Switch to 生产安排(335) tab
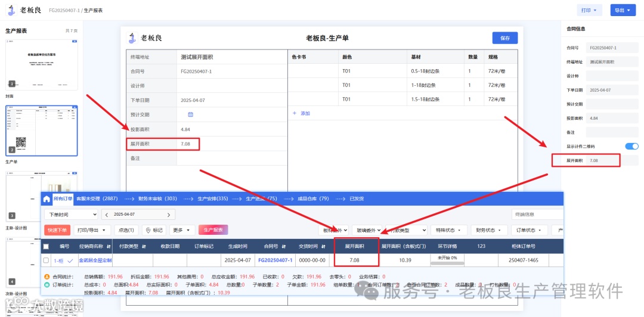 (212, 199)
